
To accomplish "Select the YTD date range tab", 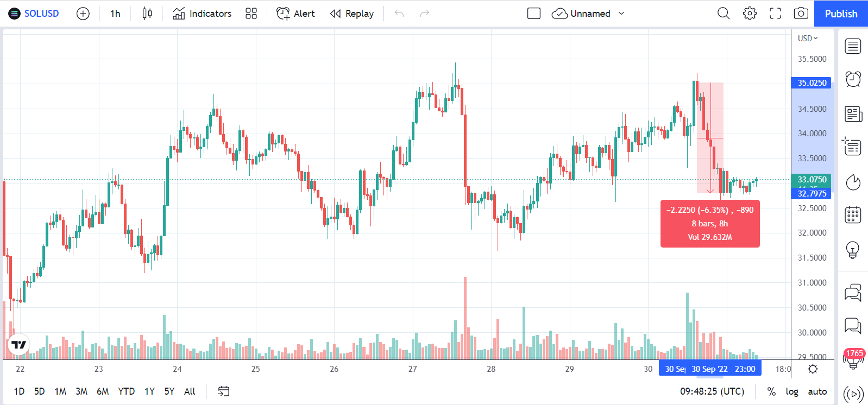I will [126, 391].
